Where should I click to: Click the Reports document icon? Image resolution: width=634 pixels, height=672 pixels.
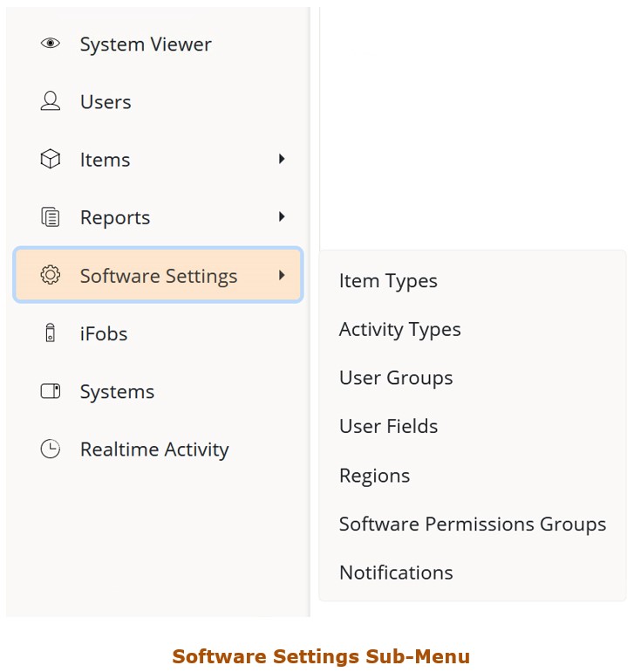pyautogui.click(x=51, y=217)
